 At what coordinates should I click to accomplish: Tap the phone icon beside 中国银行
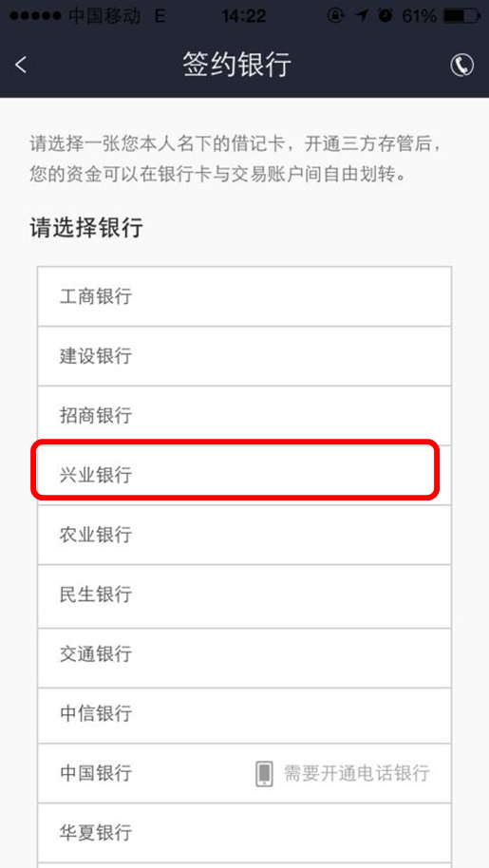[x=264, y=773]
